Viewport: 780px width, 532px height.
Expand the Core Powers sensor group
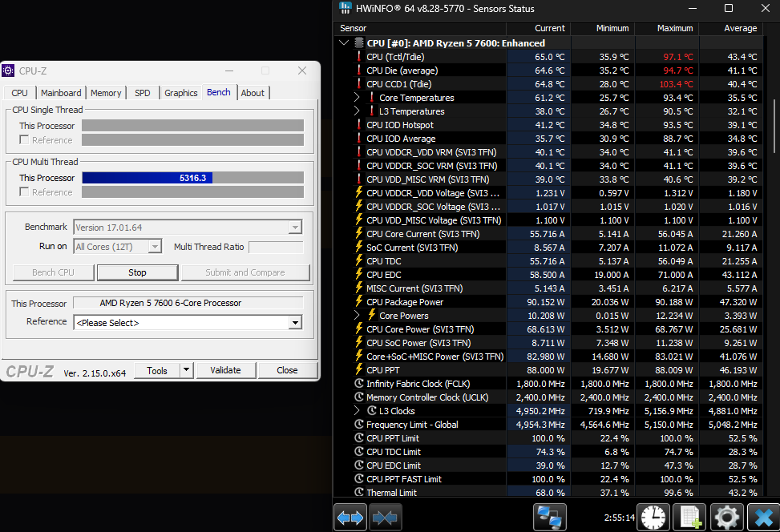coord(358,316)
